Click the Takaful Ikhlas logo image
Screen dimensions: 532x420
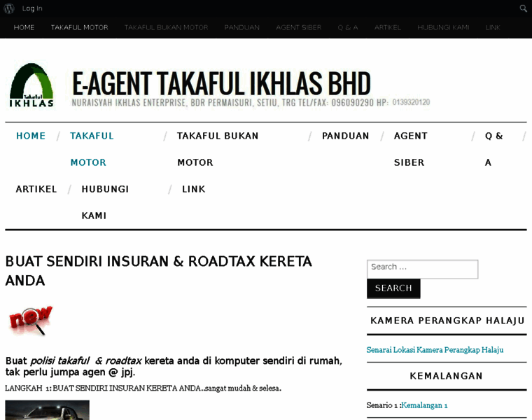click(x=31, y=85)
